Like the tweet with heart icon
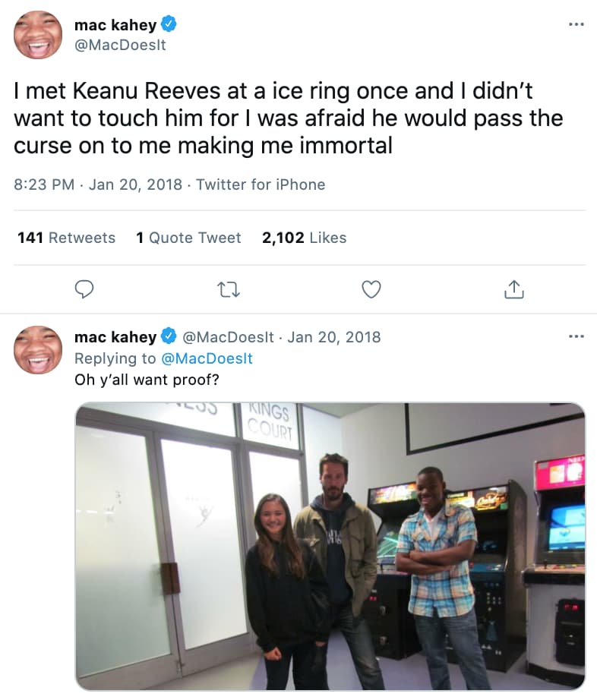The image size is (597, 700). [x=371, y=289]
